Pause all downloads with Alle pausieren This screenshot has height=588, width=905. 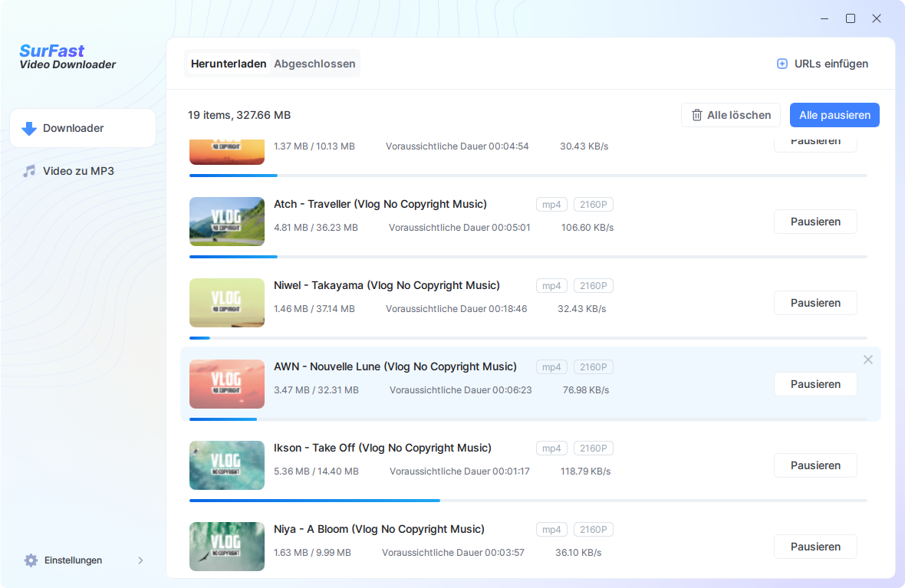tap(834, 115)
